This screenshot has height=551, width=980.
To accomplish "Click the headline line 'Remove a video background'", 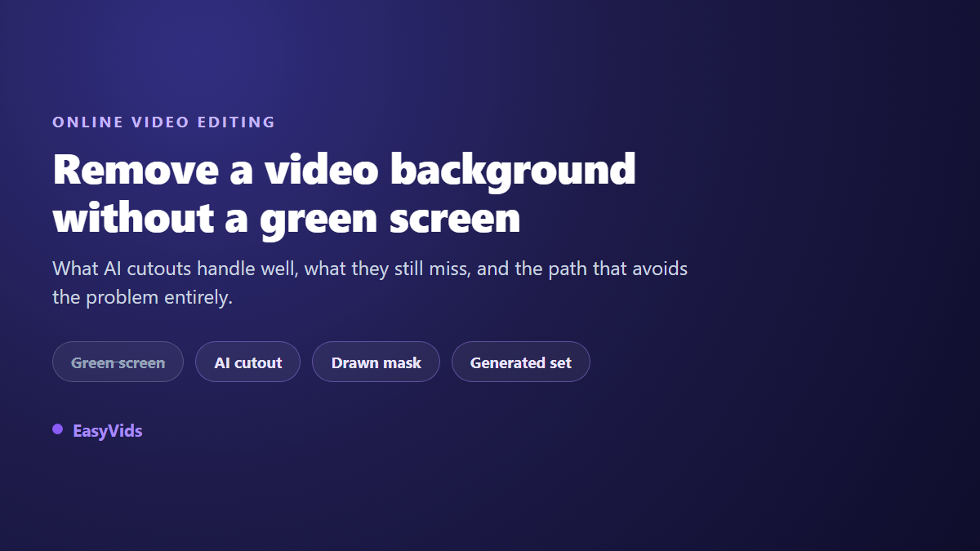I will [344, 171].
